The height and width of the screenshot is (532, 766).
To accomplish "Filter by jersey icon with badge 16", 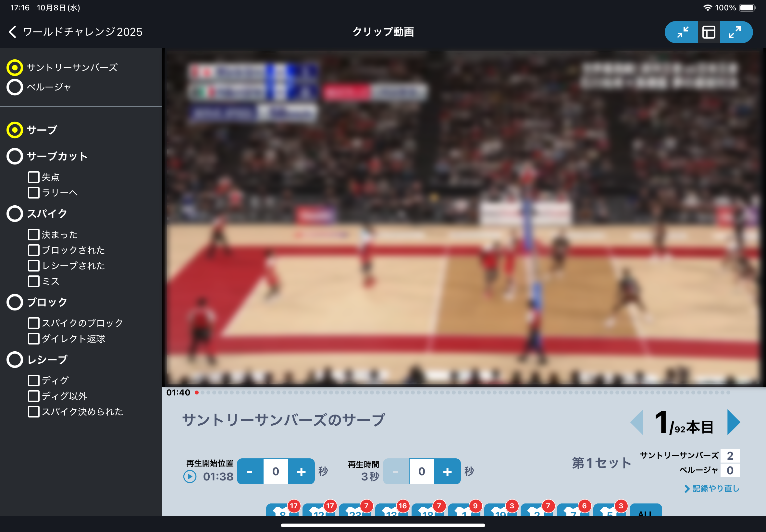I will (x=391, y=511).
